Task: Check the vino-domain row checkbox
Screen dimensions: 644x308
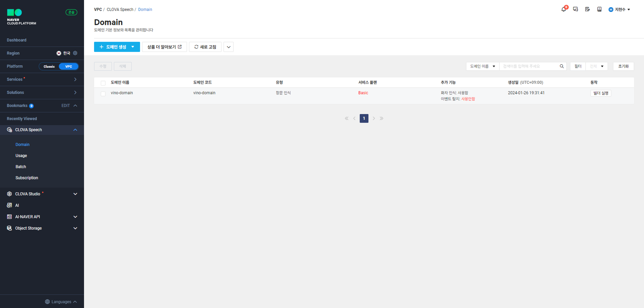Action: (103, 94)
